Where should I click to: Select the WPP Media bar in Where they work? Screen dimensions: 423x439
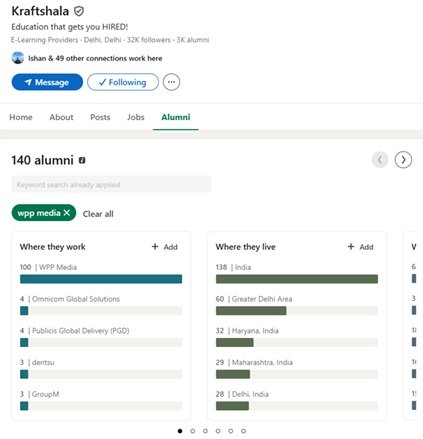click(101, 279)
